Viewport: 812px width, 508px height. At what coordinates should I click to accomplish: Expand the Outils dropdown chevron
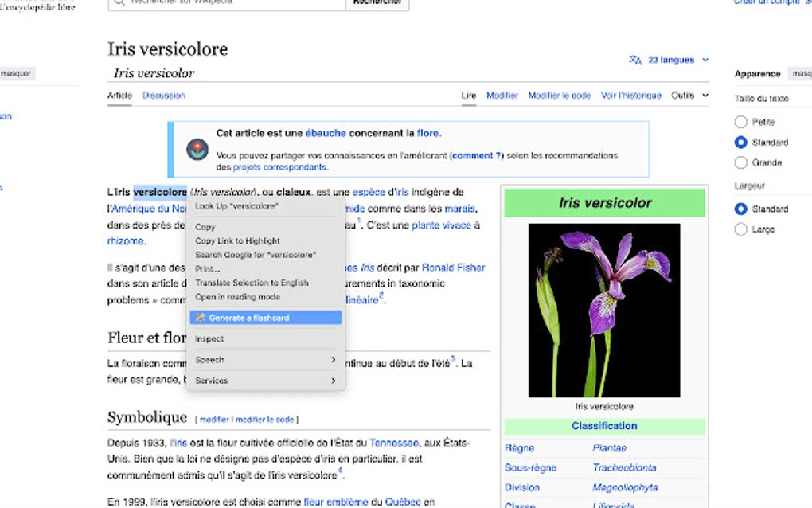(705, 96)
